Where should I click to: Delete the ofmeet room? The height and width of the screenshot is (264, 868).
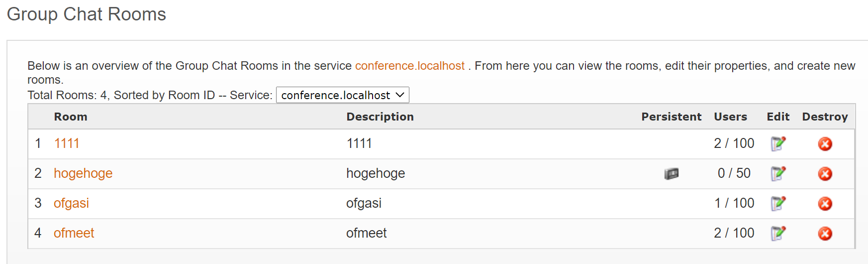(x=825, y=234)
